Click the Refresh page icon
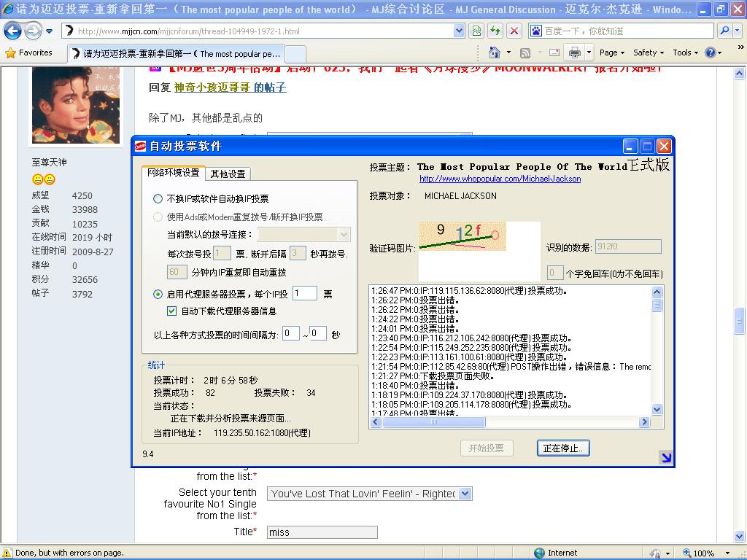The width and height of the screenshot is (747, 560). (495, 31)
